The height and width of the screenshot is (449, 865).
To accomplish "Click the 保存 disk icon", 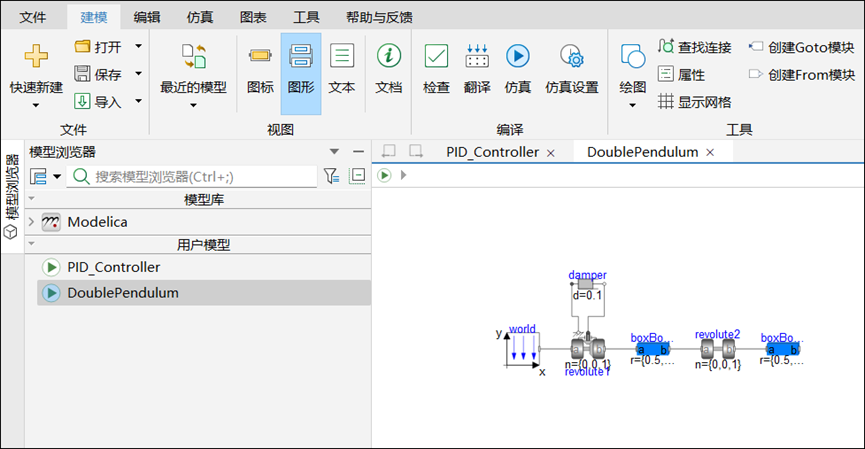I will click(x=82, y=73).
